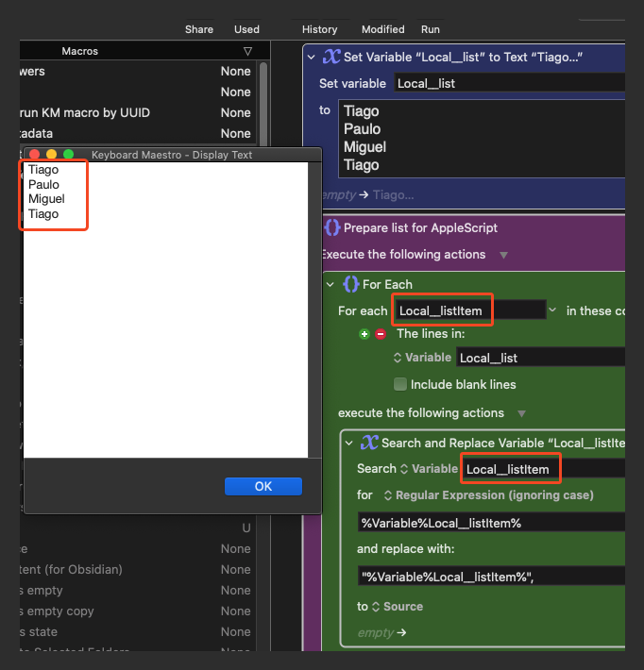Open the 'to Source' destination popup
Screen dimensions: 644x670
point(398,607)
